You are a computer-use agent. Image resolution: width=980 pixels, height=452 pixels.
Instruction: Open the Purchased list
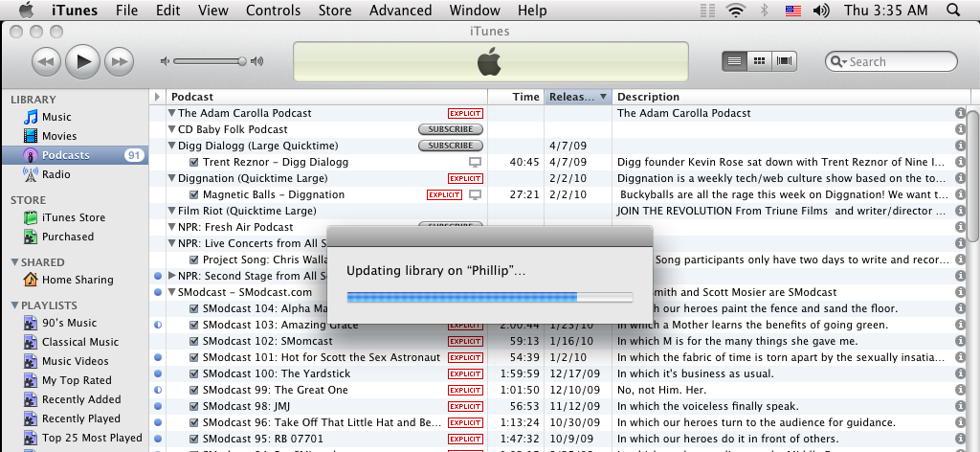[x=68, y=237]
